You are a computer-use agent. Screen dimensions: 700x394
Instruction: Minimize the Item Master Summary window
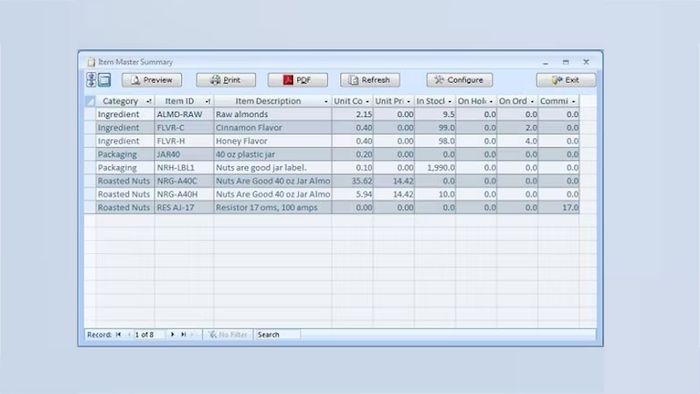click(x=546, y=62)
